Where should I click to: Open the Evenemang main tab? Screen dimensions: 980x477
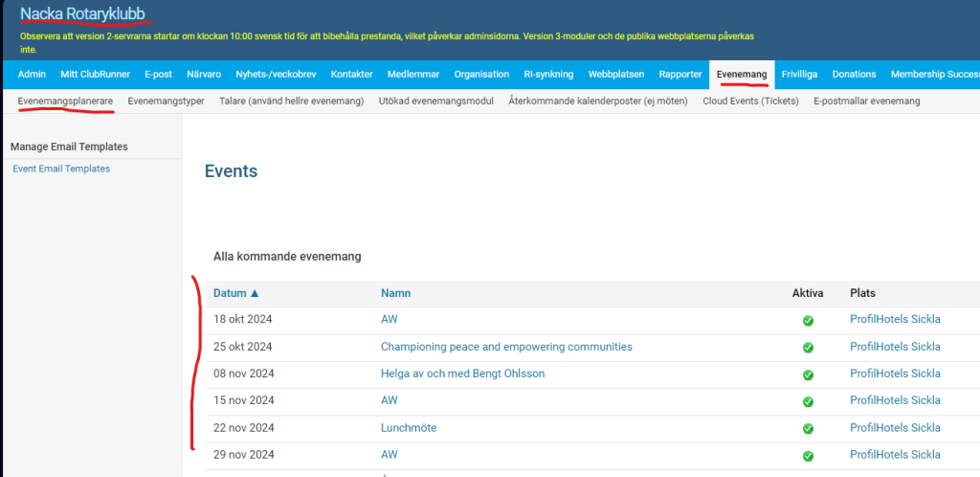coord(742,75)
